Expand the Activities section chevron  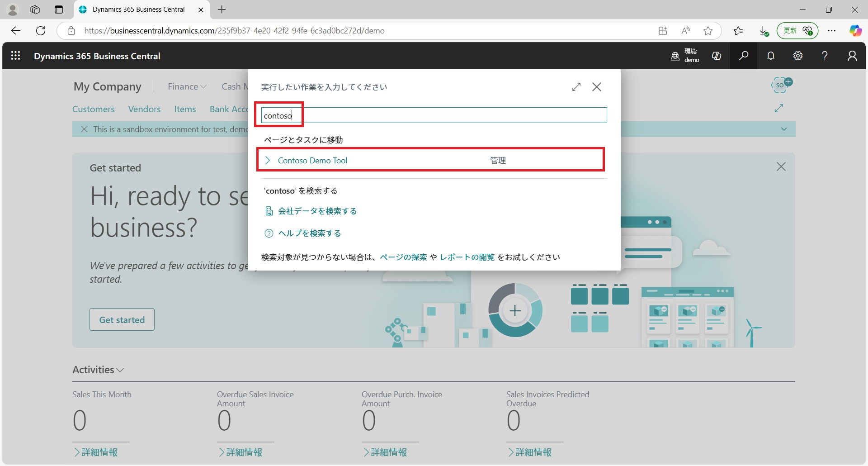click(120, 370)
